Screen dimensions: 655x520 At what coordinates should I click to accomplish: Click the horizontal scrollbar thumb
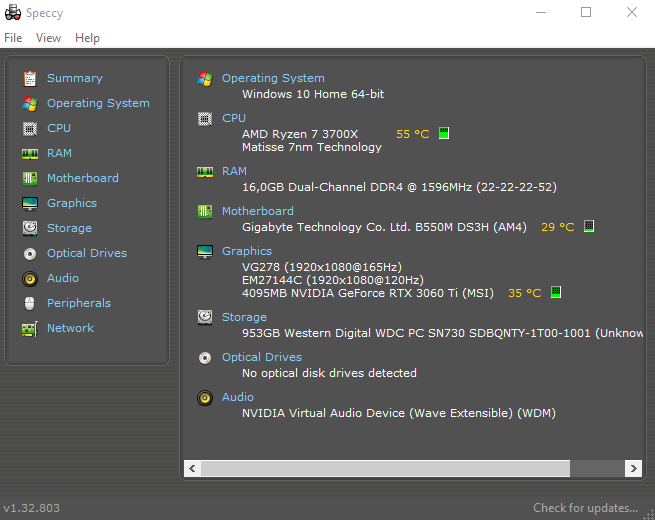pyautogui.click(x=385, y=469)
